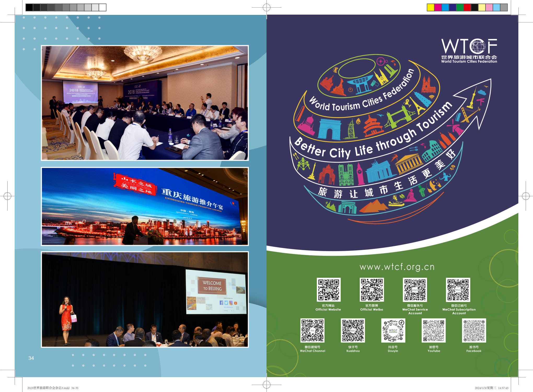533x392 pixels.
Task: Click the top center registration crosshair mark
Action: coord(266,8)
